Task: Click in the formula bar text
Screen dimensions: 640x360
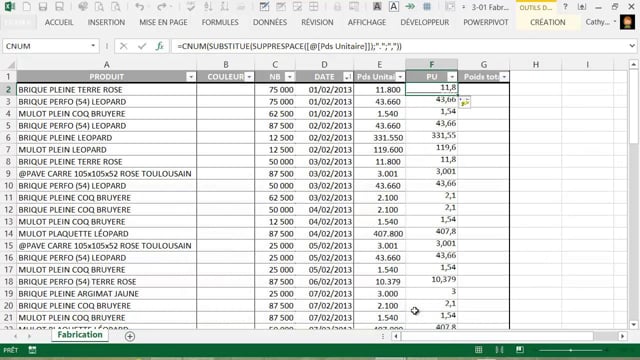Action: coord(289,46)
